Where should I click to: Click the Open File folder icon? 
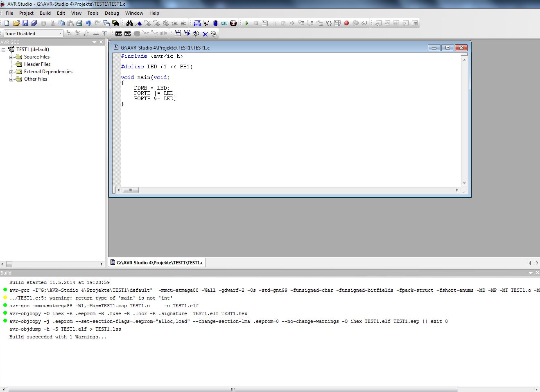16,23
